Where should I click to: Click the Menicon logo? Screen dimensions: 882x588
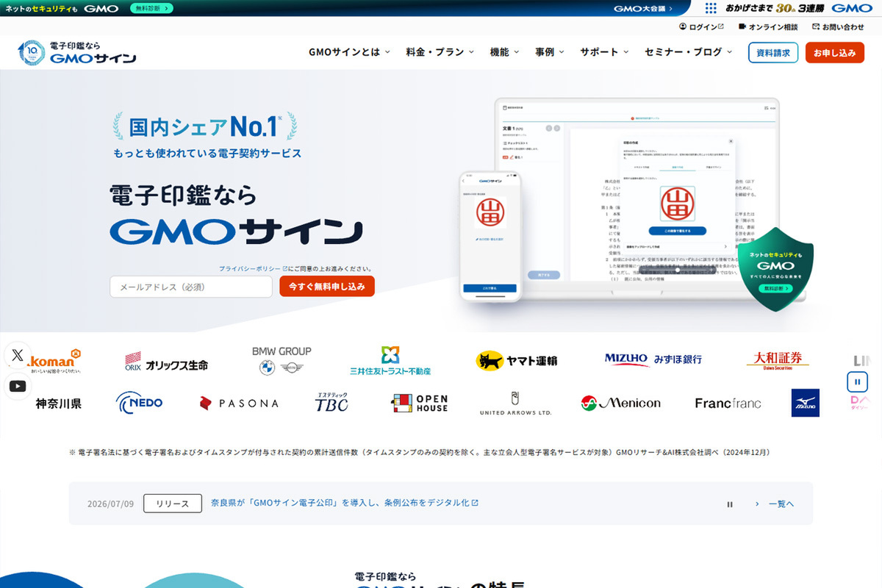pyautogui.click(x=621, y=403)
